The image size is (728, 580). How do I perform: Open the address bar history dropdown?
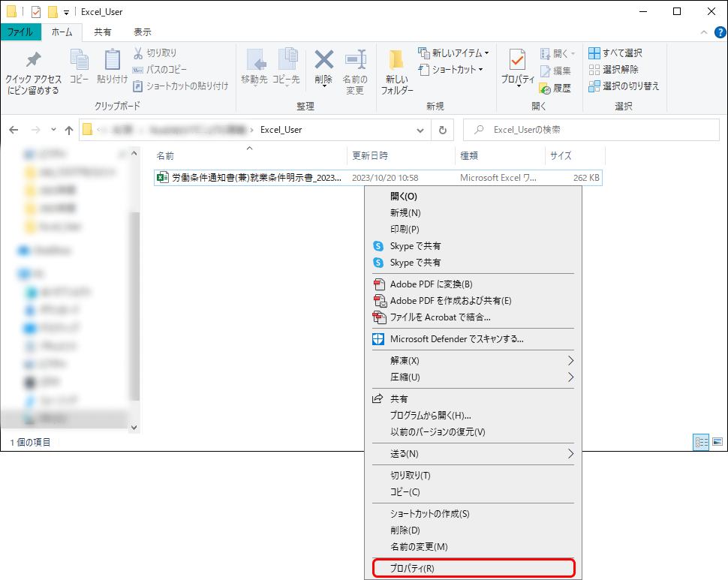click(x=420, y=130)
